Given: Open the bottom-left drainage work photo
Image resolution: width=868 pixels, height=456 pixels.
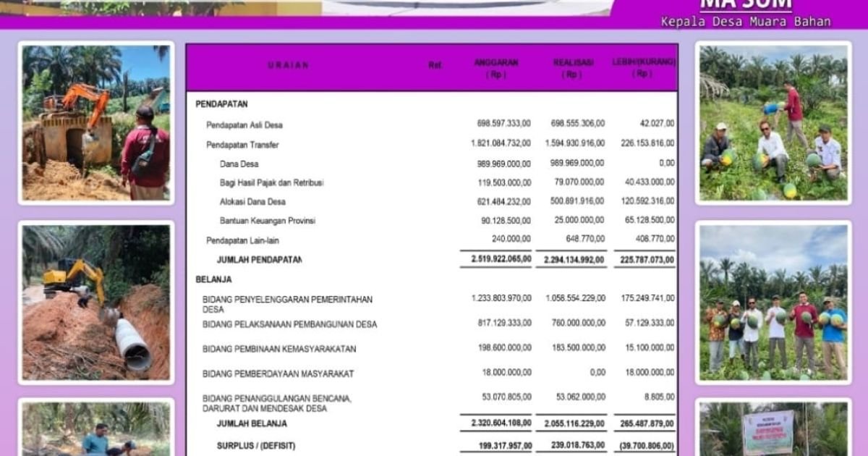Looking at the screenshot, I should [94, 434].
